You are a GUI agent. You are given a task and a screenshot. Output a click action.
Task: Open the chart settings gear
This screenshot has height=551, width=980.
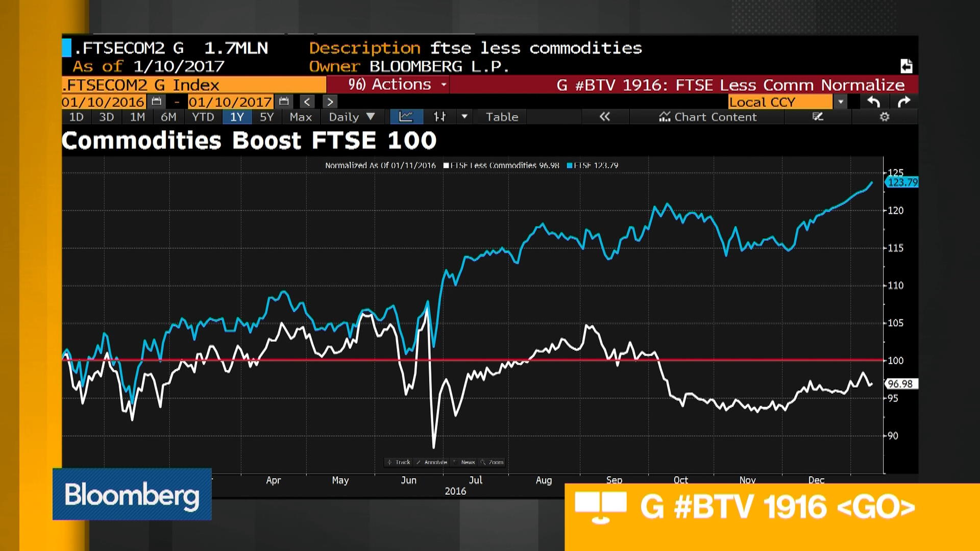[x=885, y=117]
